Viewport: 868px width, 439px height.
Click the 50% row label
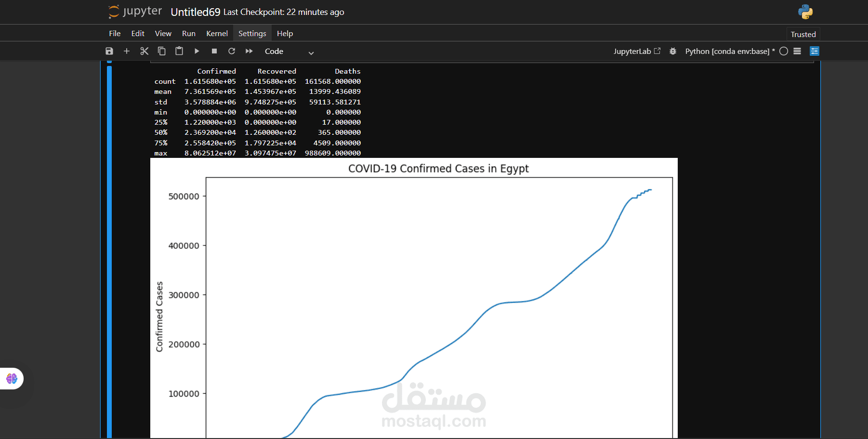(x=161, y=132)
